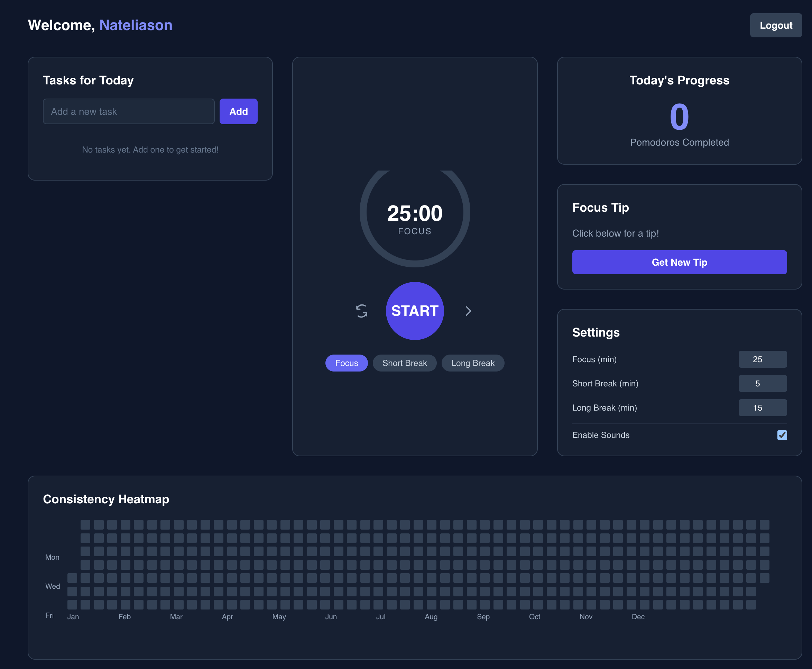812x669 pixels.
Task: Select the Long Break mode
Action: (x=473, y=363)
